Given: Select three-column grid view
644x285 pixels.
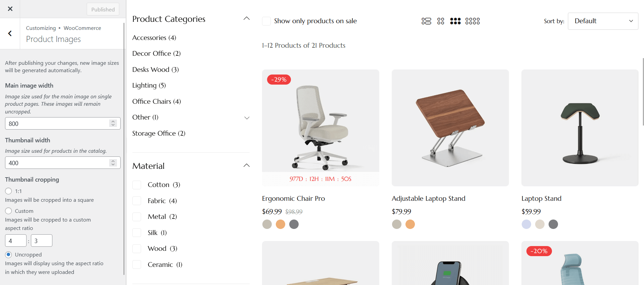Looking at the screenshot, I should point(455,21).
